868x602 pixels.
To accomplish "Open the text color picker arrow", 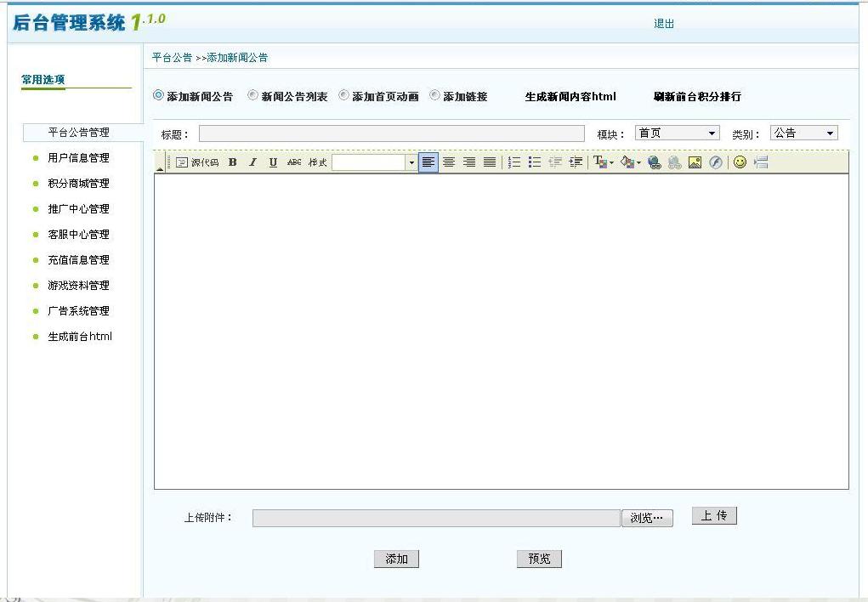I will 610,162.
